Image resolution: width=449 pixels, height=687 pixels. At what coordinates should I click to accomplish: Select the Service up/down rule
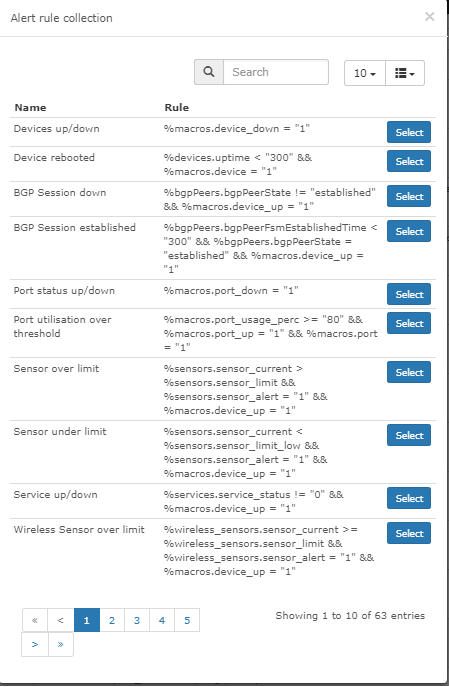409,499
